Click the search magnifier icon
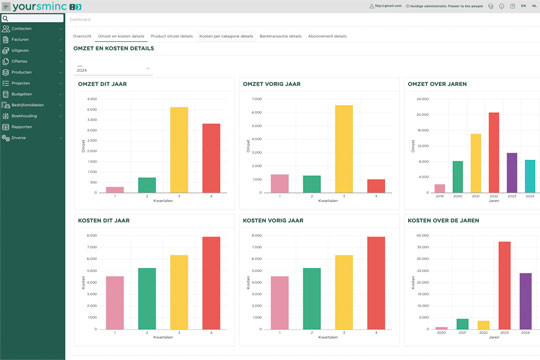This screenshot has height=360, width=540. pyautogui.click(x=6, y=18)
